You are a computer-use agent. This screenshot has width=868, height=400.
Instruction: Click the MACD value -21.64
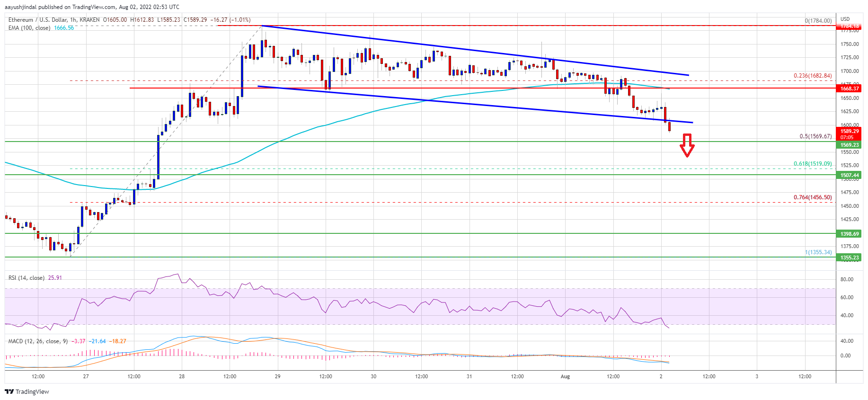pyautogui.click(x=98, y=341)
